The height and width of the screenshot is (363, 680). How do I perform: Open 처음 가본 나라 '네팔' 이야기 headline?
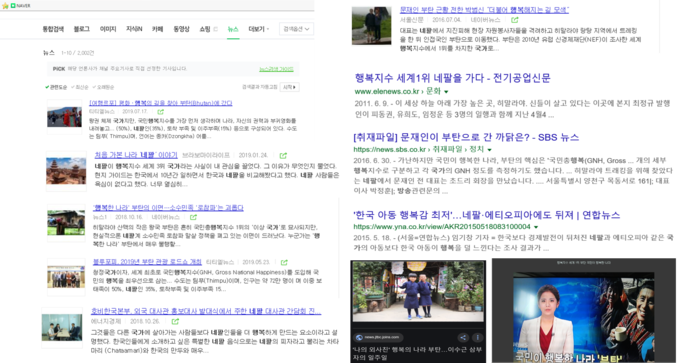tap(136, 155)
